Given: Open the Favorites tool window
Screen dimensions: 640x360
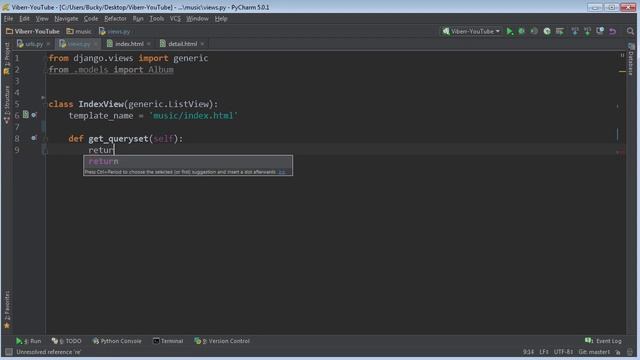Looking at the screenshot, I should 7,310.
